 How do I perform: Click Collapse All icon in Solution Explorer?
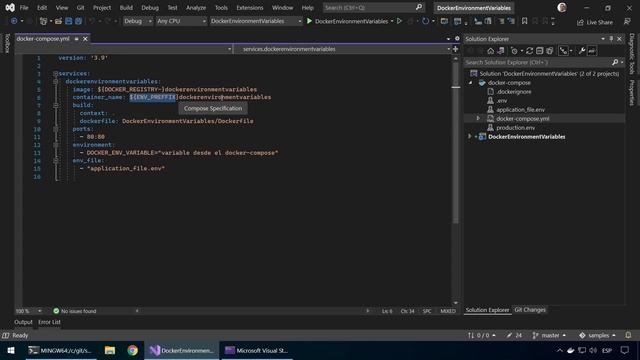pos(540,51)
